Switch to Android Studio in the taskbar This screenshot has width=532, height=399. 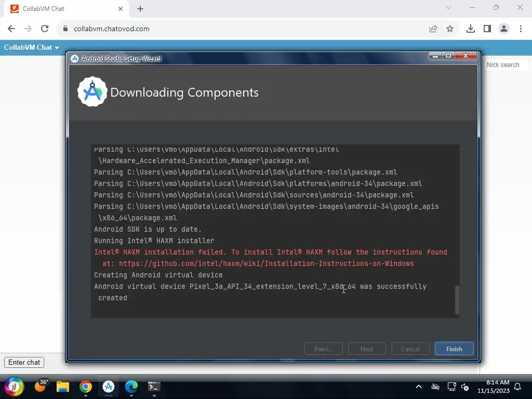pos(108,387)
